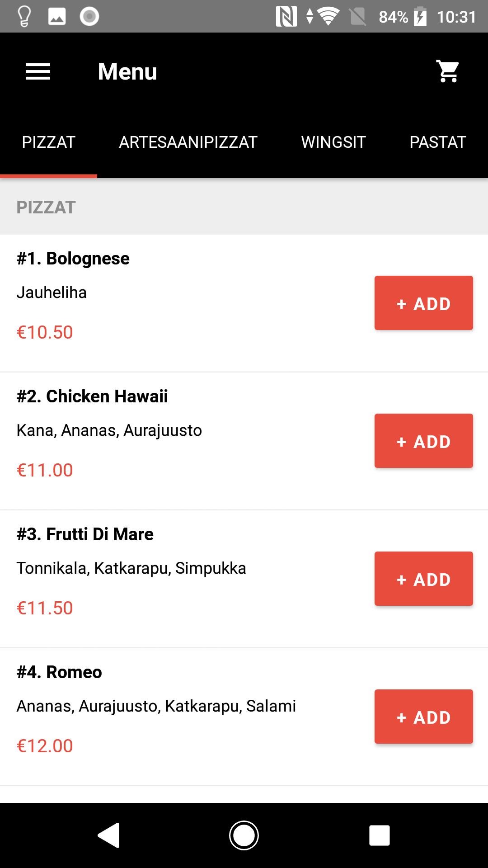Screen dimensions: 488x868
Task: Tap the NFC status icon
Action: 286,17
